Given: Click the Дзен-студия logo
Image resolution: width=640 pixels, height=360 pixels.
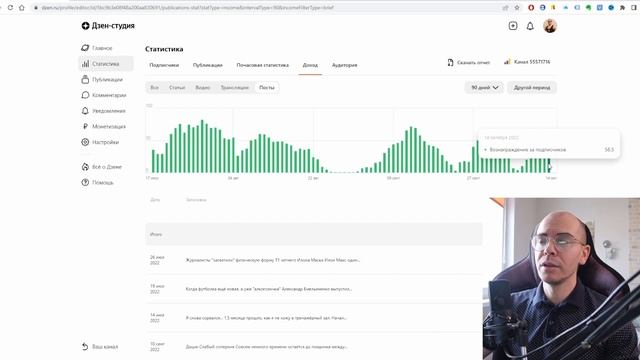Looking at the screenshot, I should (x=108, y=26).
